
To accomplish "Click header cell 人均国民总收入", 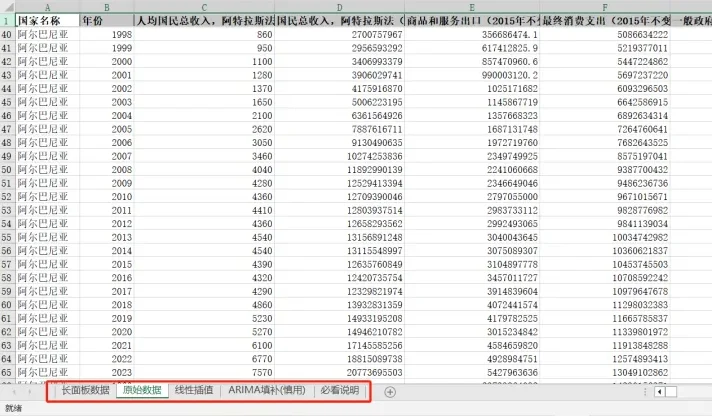I will [204, 21].
